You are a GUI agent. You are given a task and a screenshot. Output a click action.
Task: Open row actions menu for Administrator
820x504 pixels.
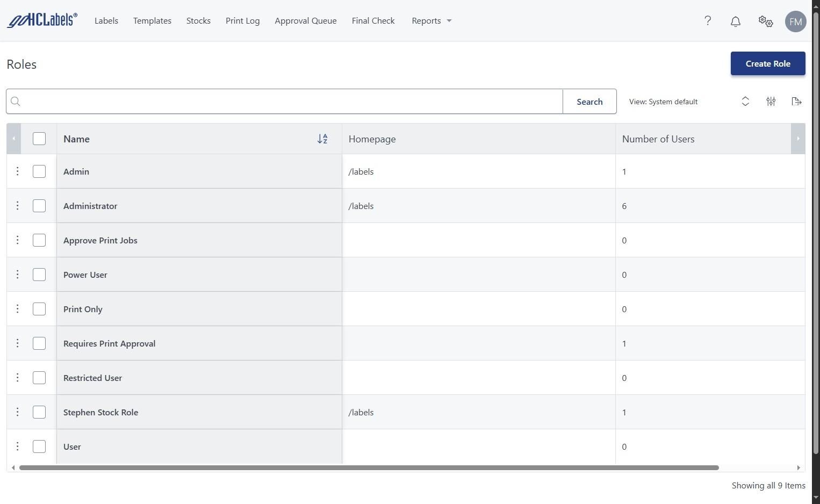tap(17, 206)
